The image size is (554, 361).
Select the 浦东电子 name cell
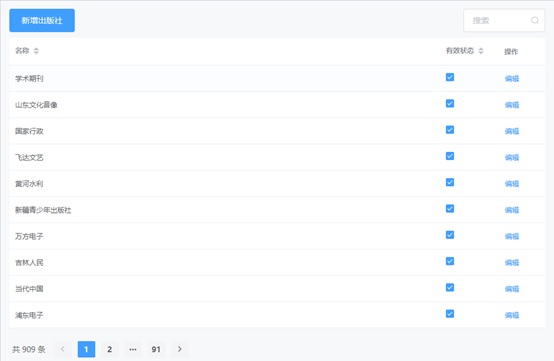click(x=29, y=315)
